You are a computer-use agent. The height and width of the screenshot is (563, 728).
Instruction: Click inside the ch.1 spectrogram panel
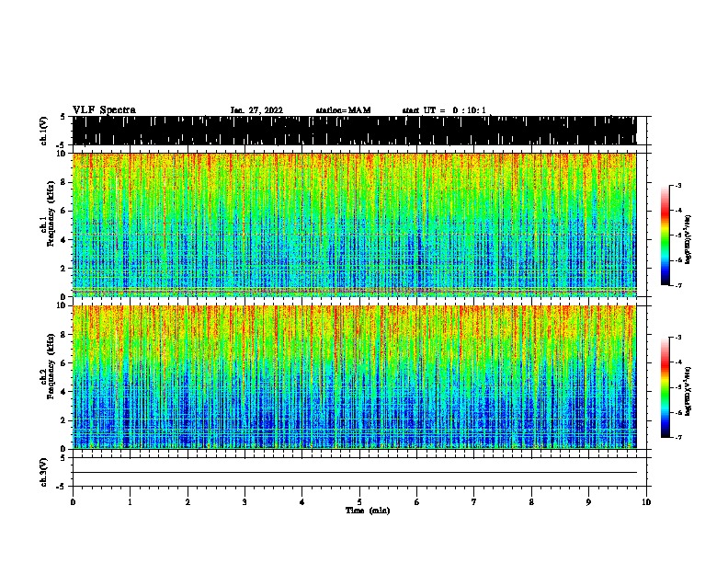354,224
